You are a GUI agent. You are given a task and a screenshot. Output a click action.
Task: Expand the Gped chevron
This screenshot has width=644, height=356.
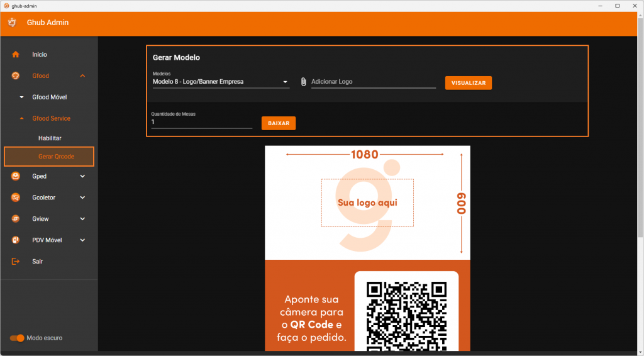click(x=82, y=176)
